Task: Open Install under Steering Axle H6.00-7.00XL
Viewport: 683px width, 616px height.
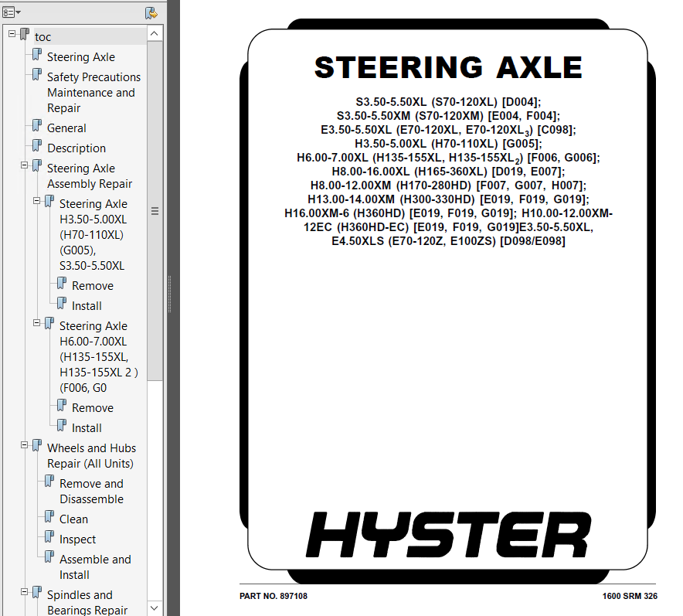Action: 87,428
